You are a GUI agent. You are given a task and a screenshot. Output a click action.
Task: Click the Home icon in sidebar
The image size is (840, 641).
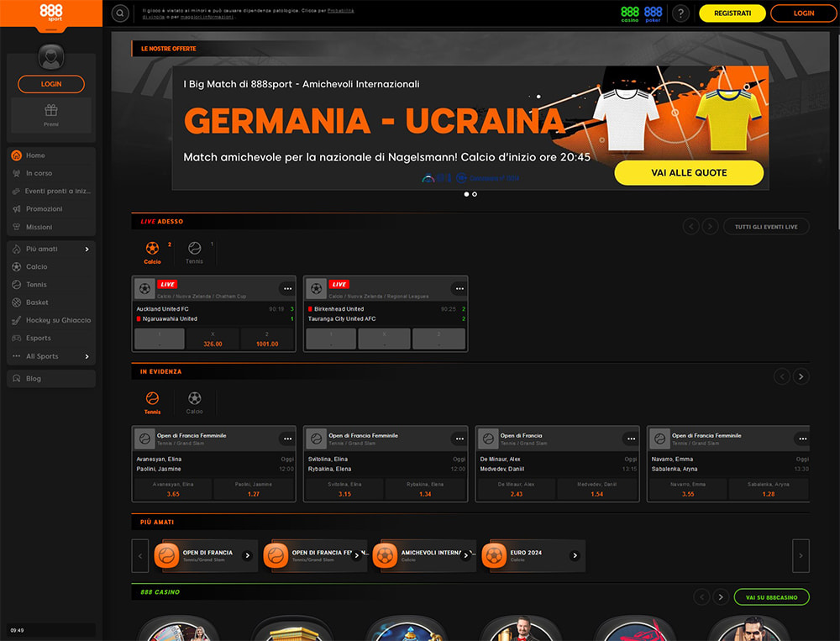click(17, 155)
